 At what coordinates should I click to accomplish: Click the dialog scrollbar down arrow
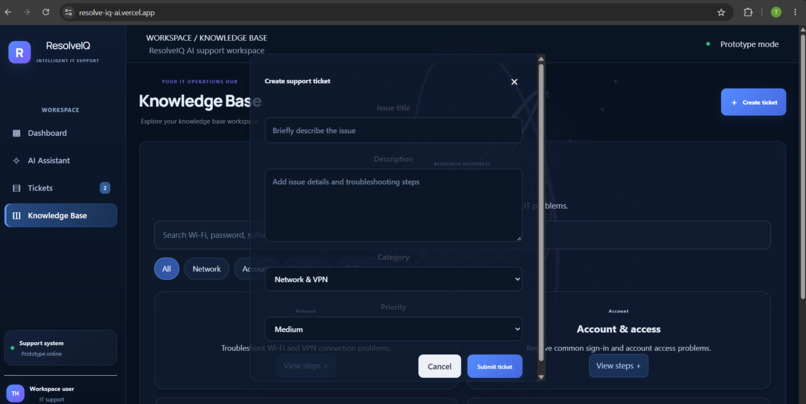(541, 377)
